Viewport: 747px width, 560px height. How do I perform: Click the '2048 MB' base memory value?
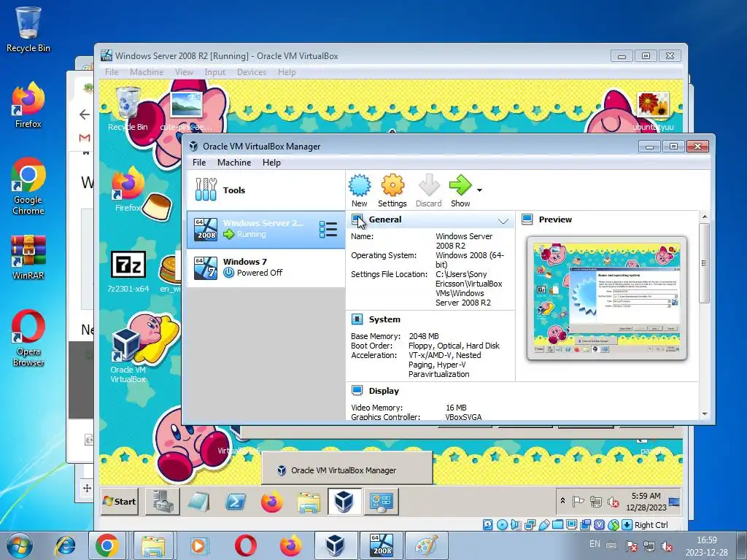point(424,336)
